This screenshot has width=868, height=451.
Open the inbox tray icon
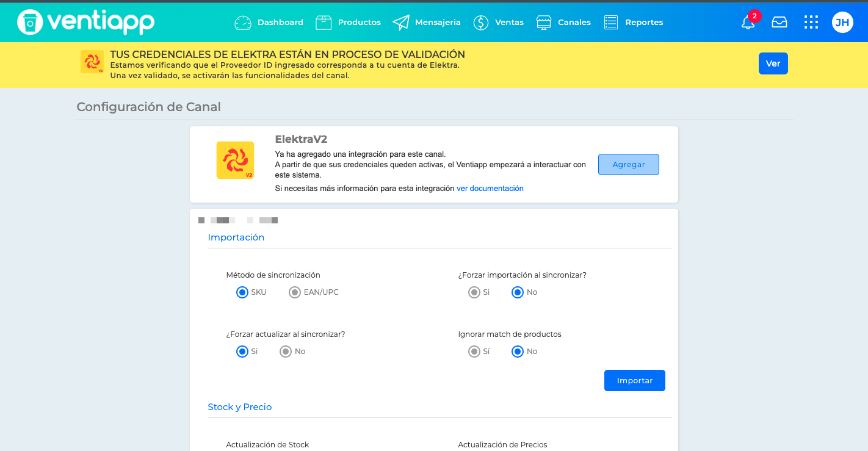(779, 23)
